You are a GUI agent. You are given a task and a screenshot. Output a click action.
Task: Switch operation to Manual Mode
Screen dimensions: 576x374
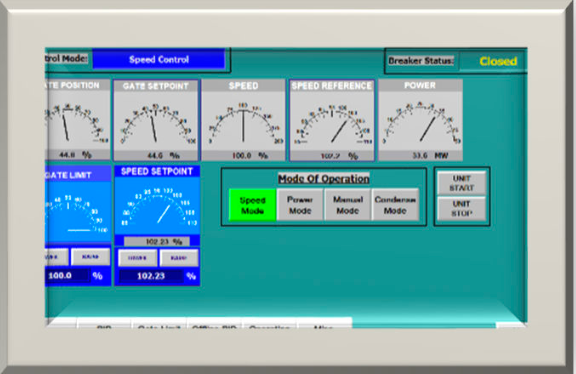(x=348, y=205)
